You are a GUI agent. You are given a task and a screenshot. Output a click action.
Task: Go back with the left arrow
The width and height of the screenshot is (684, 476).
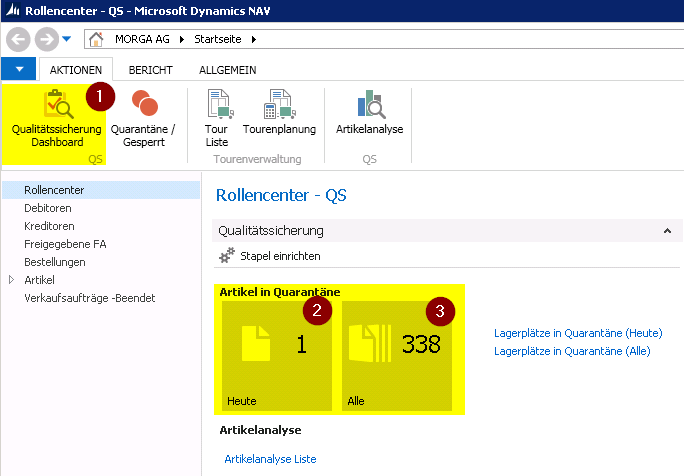tap(18, 40)
